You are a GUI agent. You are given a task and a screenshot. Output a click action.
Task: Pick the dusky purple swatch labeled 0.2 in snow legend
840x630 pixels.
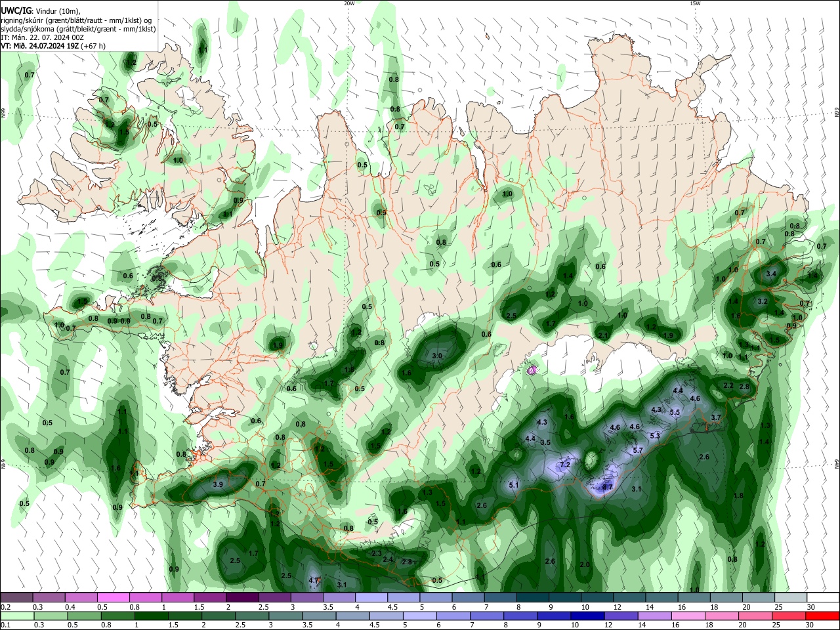(x=17, y=598)
